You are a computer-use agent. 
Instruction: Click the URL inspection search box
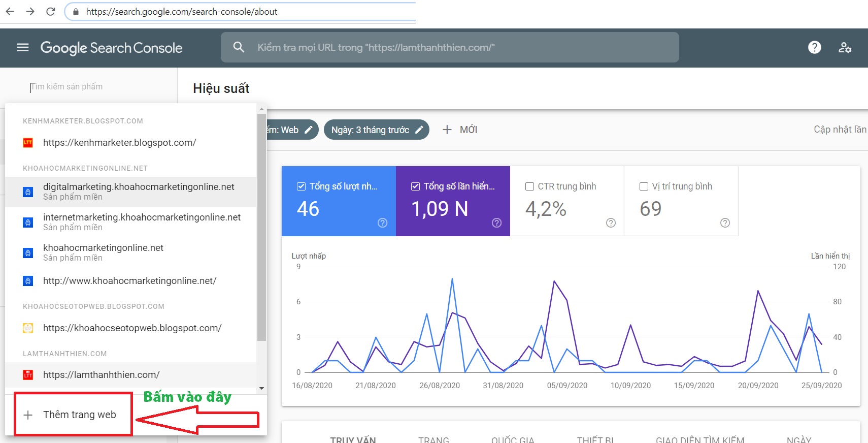[x=450, y=47]
